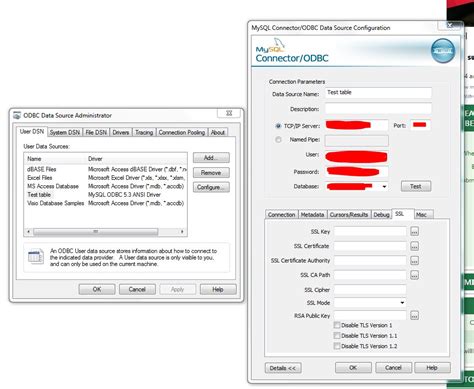Select the MS Access Database data source
Image resolution: width=474 pixels, height=389 pixels.
coord(105,186)
